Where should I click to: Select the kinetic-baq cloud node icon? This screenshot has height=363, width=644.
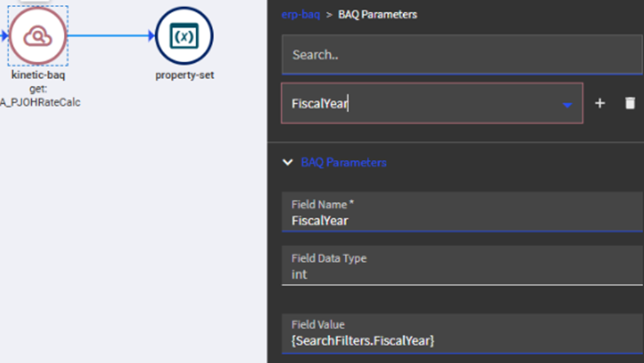point(38,35)
